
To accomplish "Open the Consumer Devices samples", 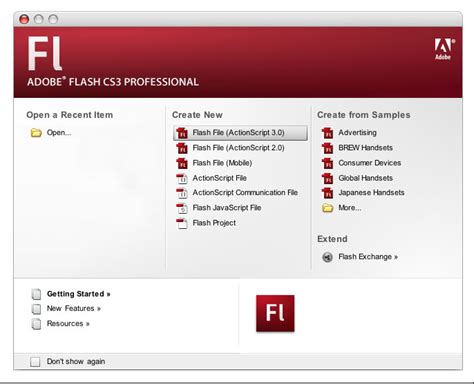I will point(370,163).
